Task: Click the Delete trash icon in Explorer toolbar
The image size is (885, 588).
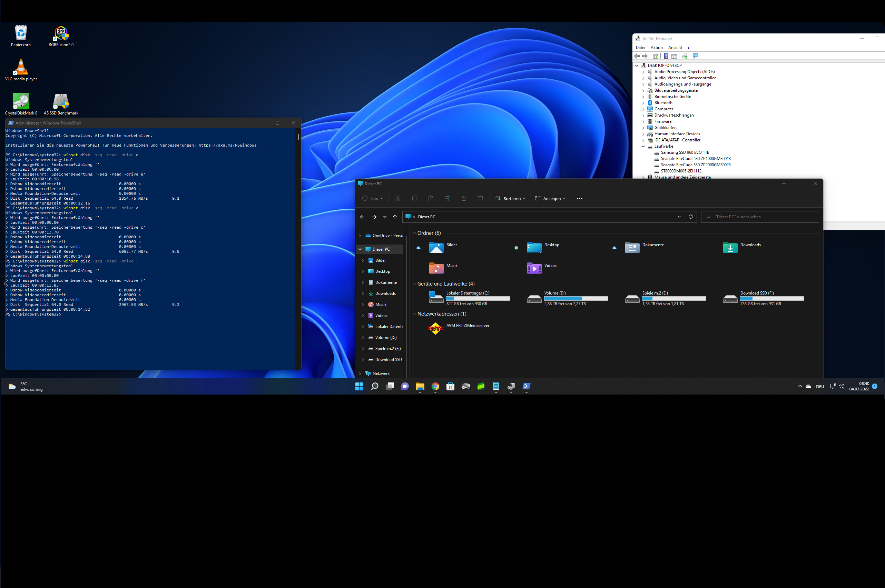Action: [x=480, y=198]
